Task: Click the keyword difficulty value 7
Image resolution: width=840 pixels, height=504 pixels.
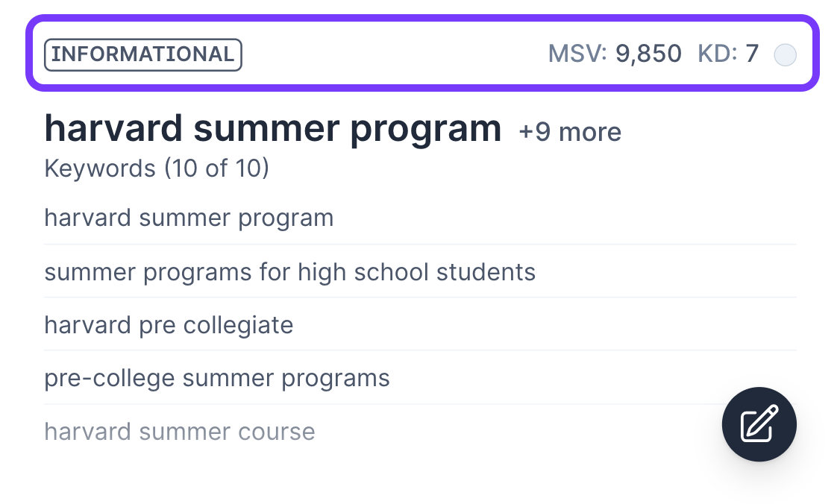Action: point(752,54)
